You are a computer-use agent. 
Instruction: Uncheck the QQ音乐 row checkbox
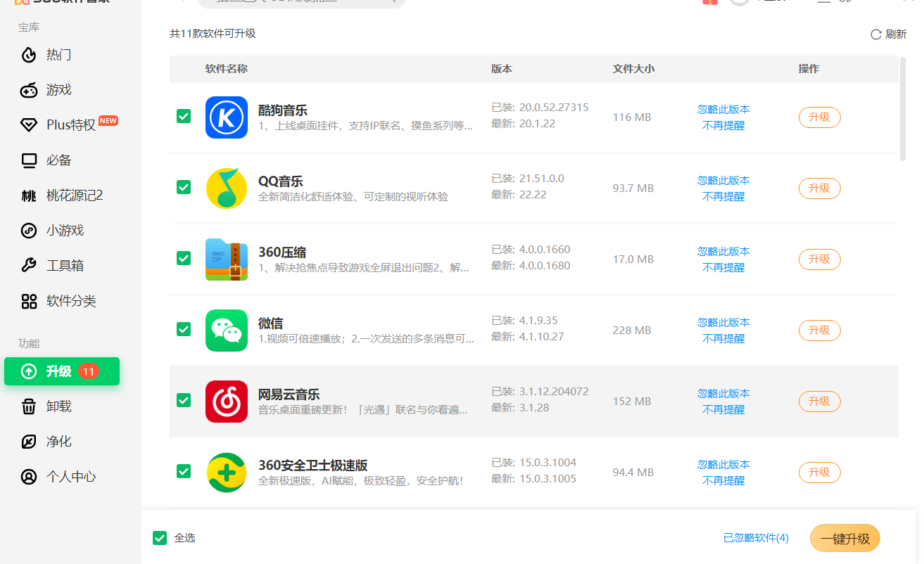184,187
